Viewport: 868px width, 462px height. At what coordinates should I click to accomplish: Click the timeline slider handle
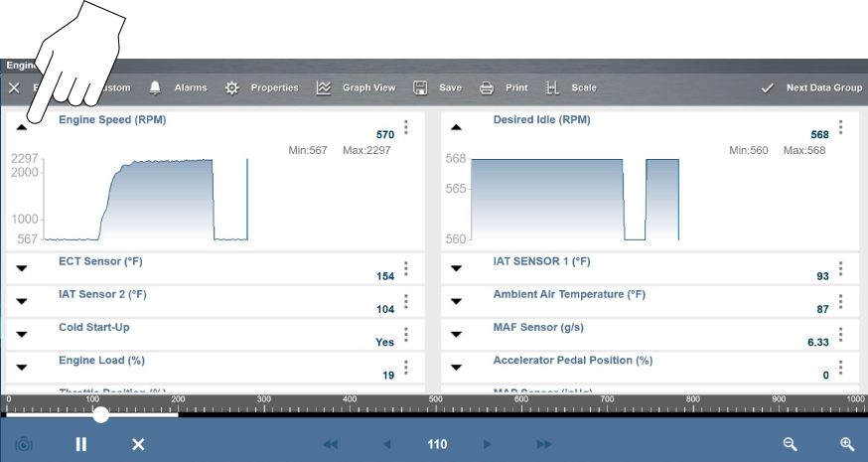click(x=100, y=413)
